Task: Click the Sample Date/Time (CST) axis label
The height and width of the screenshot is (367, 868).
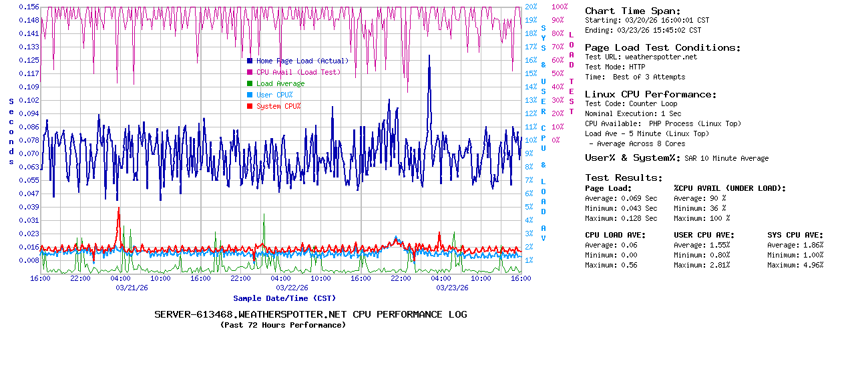Action: point(284,298)
